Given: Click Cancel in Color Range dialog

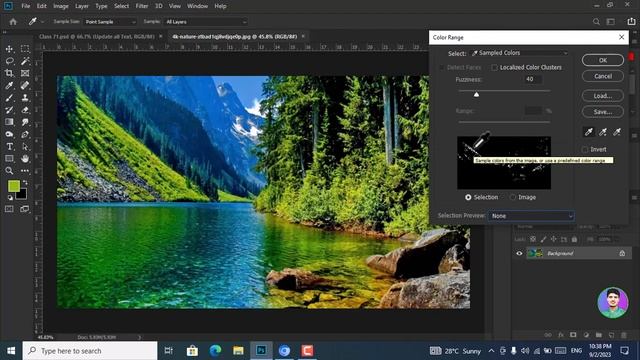Looking at the screenshot, I should tap(603, 76).
